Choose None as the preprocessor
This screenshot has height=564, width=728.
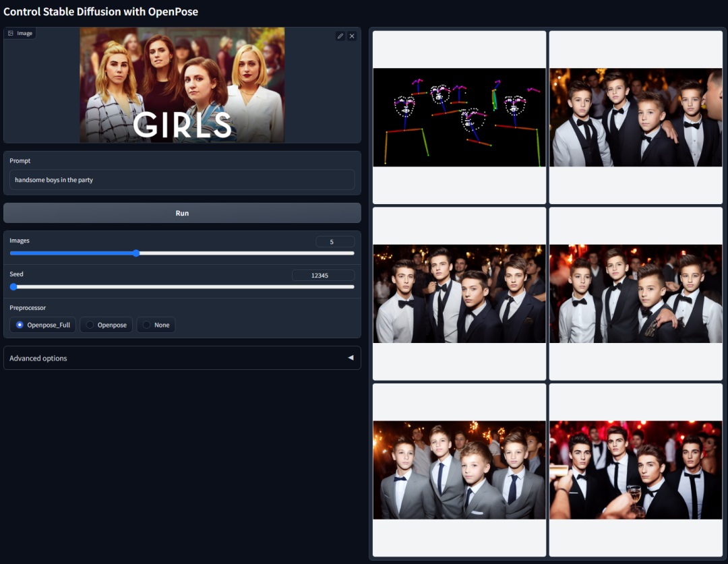[156, 325]
